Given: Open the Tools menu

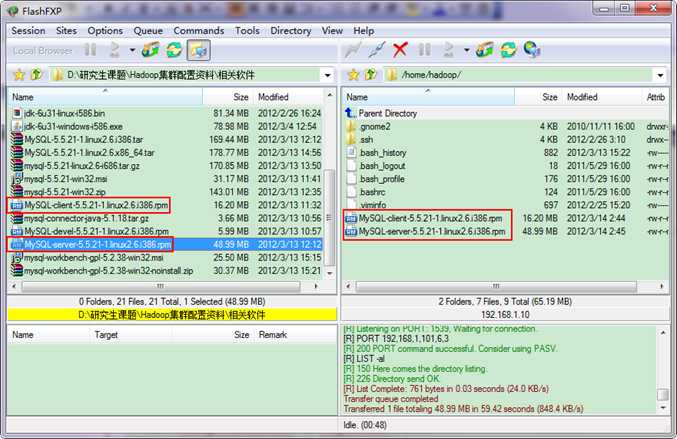Looking at the screenshot, I should point(247,31).
